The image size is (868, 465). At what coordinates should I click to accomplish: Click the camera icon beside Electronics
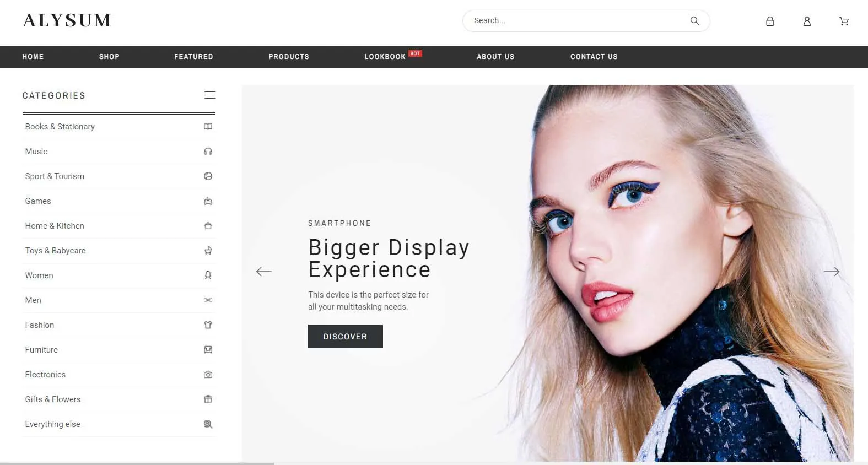(208, 375)
